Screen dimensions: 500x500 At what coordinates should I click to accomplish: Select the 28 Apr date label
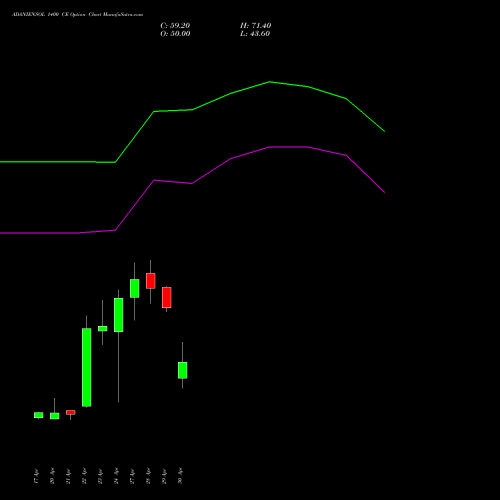148,476
